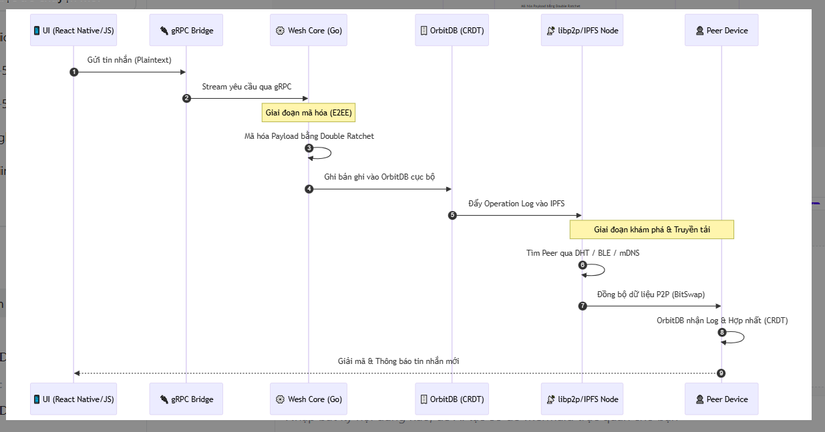
Task: Select step 5 marker on the OrbitDB lifeline
Action: coord(452,215)
